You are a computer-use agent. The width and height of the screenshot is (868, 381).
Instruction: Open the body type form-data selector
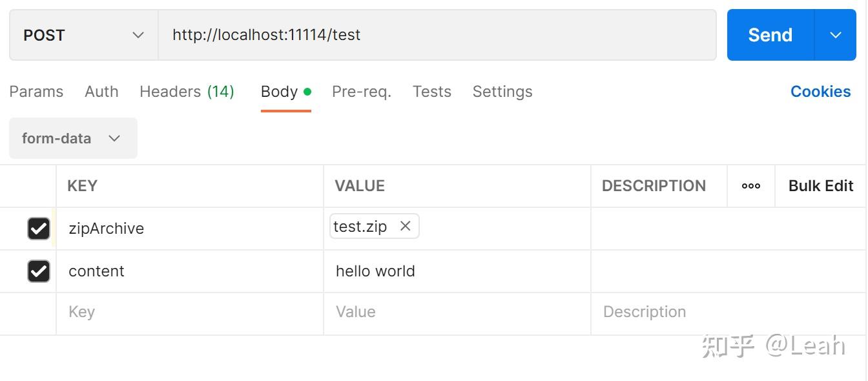[x=72, y=138]
